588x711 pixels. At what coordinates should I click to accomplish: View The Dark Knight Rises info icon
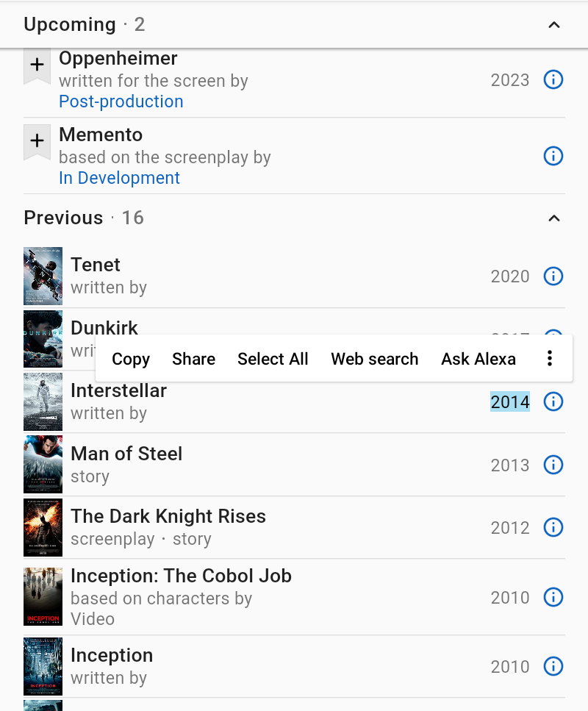(x=553, y=527)
